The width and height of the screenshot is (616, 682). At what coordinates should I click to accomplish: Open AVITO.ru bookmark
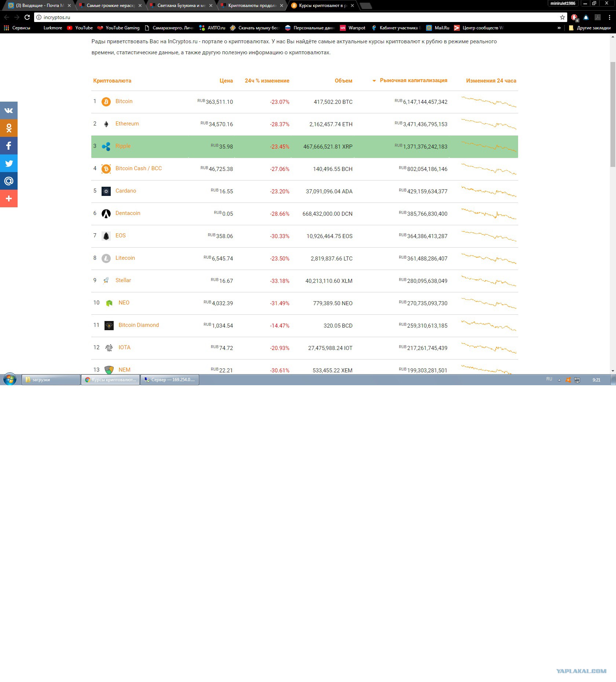pos(212,28)
